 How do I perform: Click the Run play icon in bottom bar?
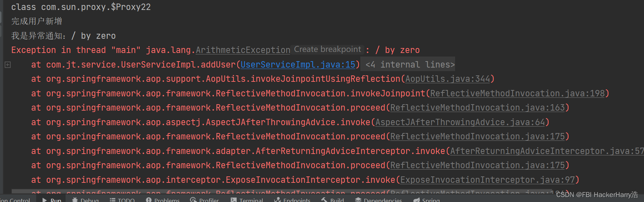tap(45, 200)
